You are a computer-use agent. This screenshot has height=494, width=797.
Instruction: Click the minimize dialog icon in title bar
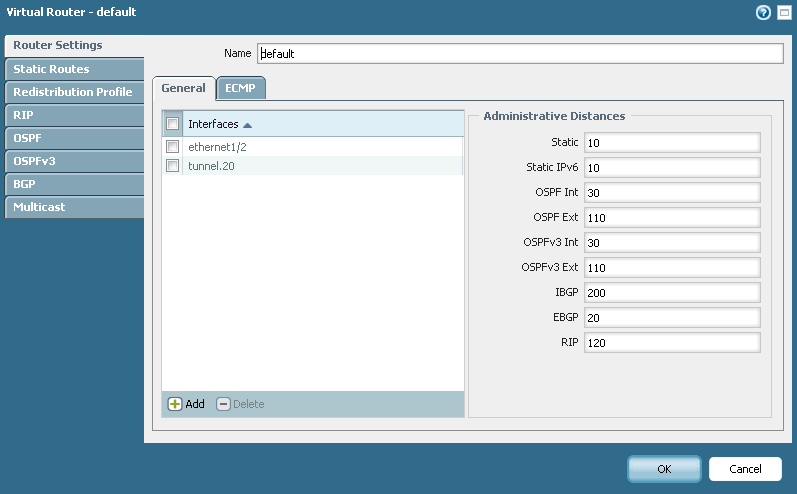[x=783, y=13]
